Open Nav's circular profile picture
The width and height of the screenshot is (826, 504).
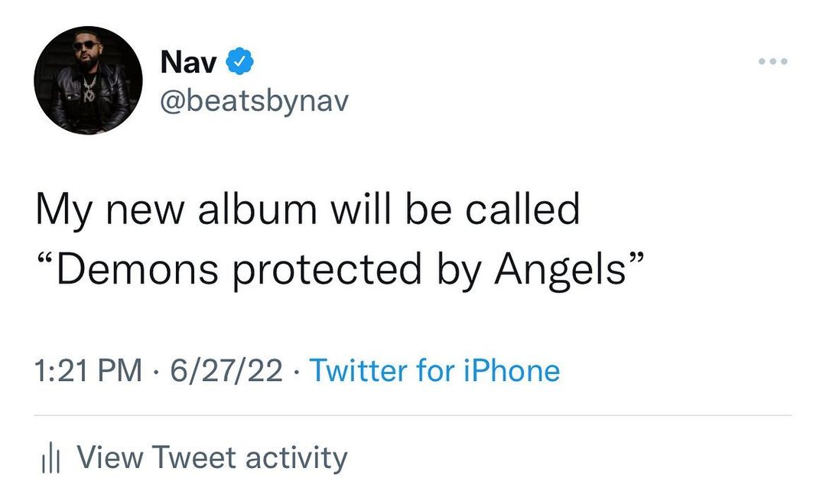[88, 80]
